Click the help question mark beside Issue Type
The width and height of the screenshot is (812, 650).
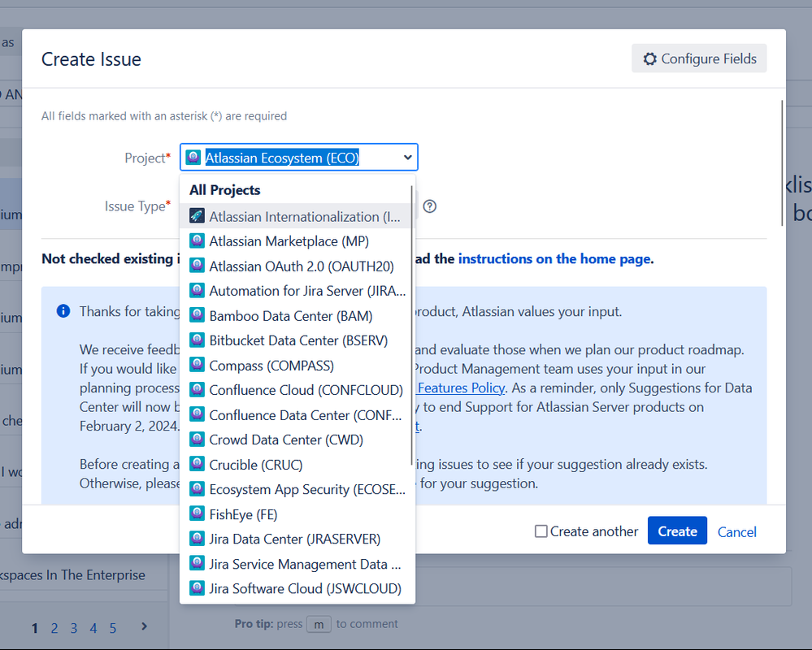point(429,206)
